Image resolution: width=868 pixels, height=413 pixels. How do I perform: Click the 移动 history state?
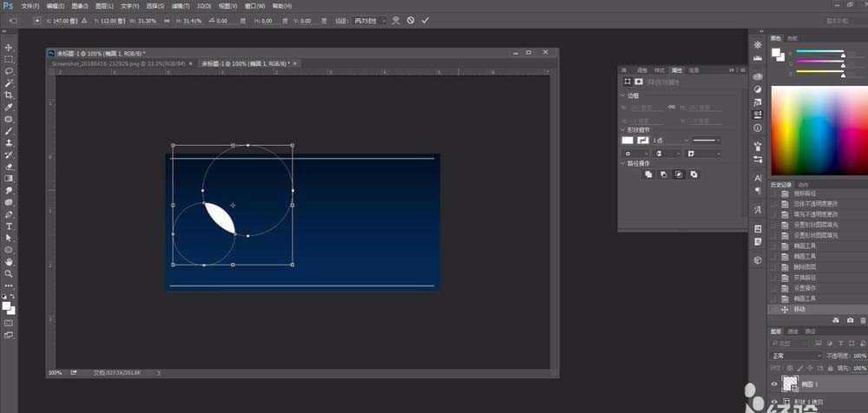coord(799,309)
